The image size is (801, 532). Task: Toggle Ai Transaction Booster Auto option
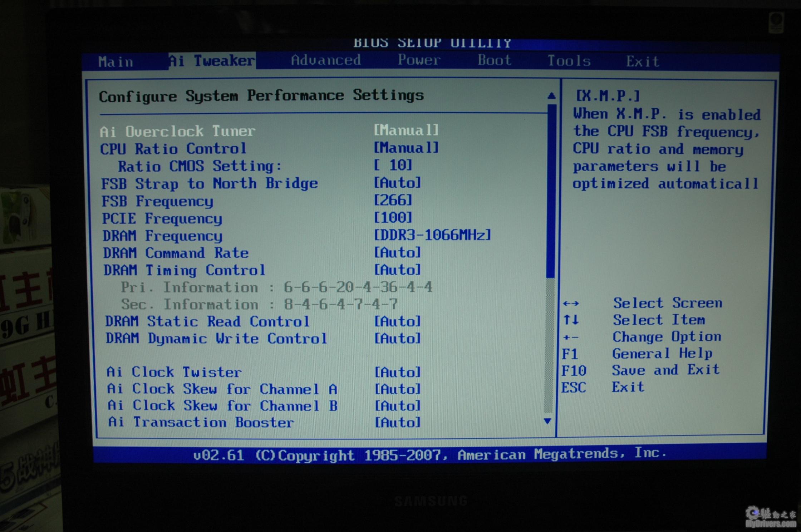point(397,423)
